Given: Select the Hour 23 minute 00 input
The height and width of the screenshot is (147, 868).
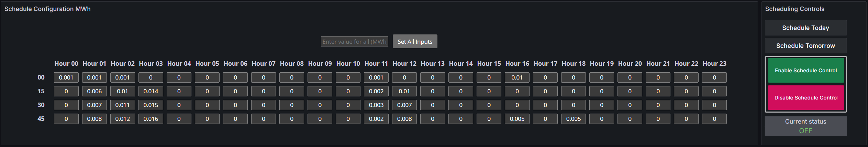Looking at the screenshot, I should (x=714, y=77).
